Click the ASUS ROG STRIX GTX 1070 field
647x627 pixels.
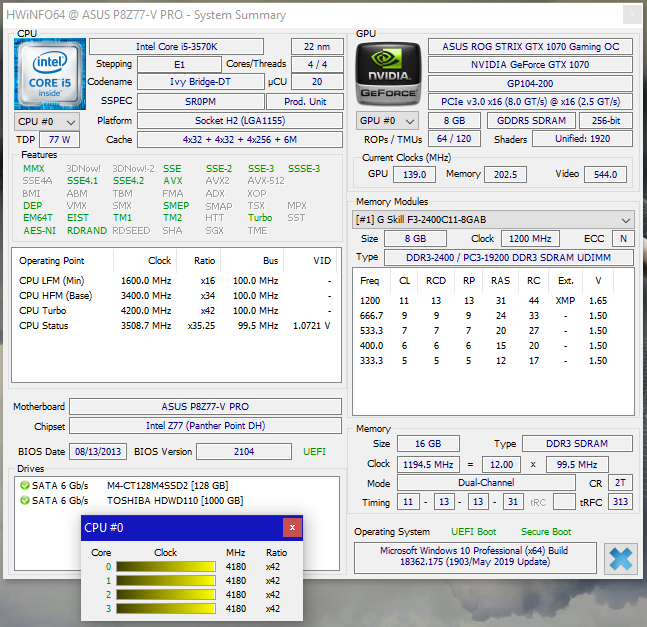[x=530, y=47]
